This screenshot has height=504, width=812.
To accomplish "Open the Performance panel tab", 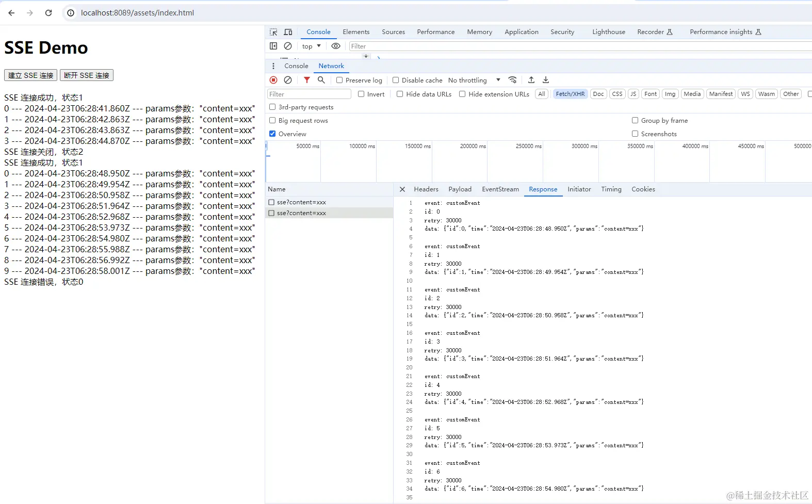I will point(436,32).
